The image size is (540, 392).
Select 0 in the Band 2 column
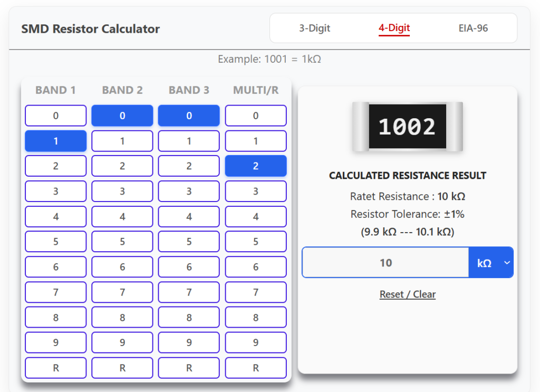122,116
